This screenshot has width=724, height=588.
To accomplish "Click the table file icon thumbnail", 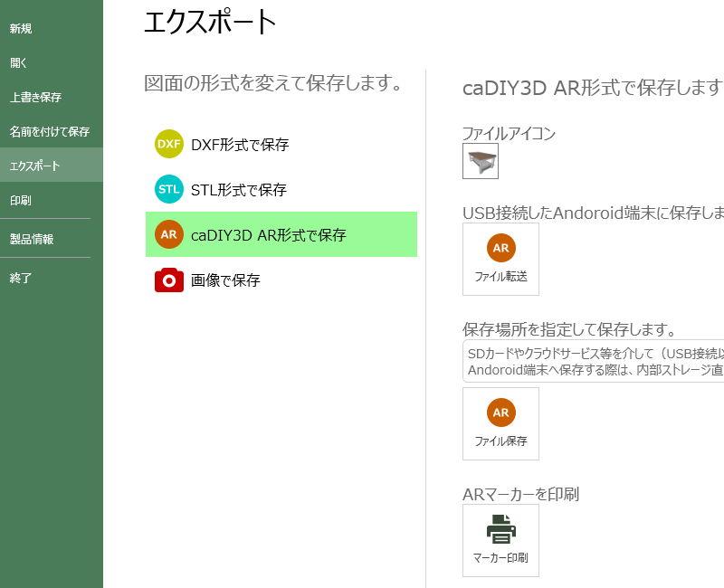I will [481, 161].
